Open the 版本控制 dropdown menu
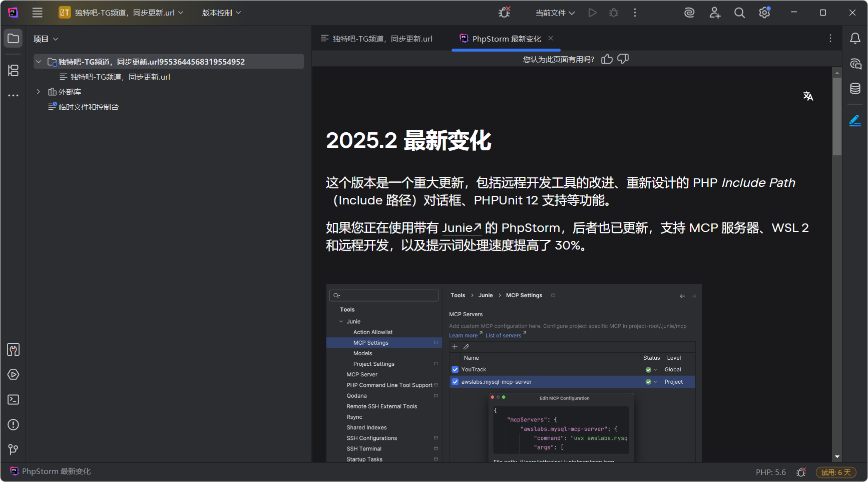The height and width of the screenshot is (482, 868). [221, 13]
